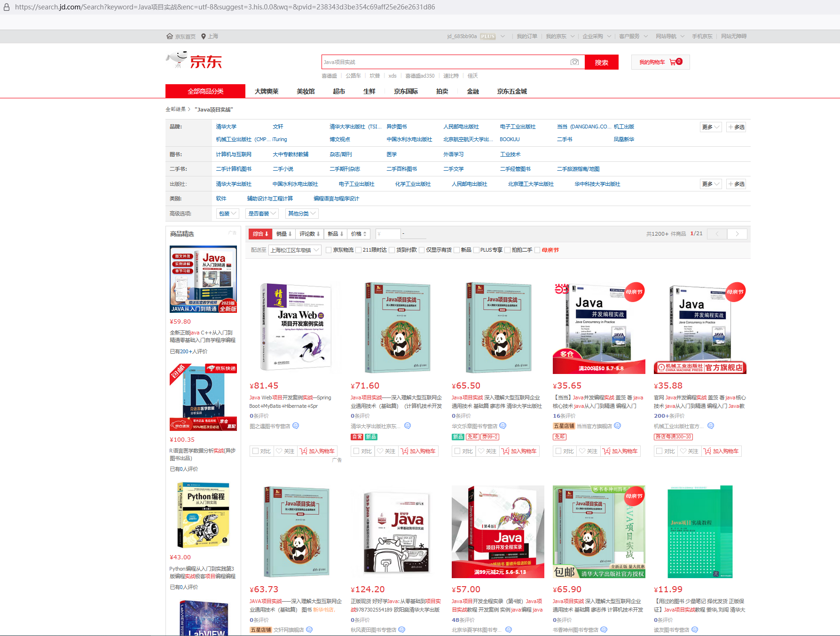Expand 更多 in the 品牌 row
840x636 pixels.
pos(710,127)
